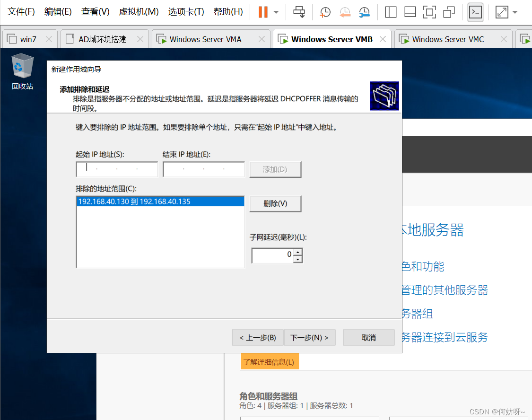Open the 虚拟机(M) menu
The height and width of the screenshot is (420, 532).
[139, 12]
